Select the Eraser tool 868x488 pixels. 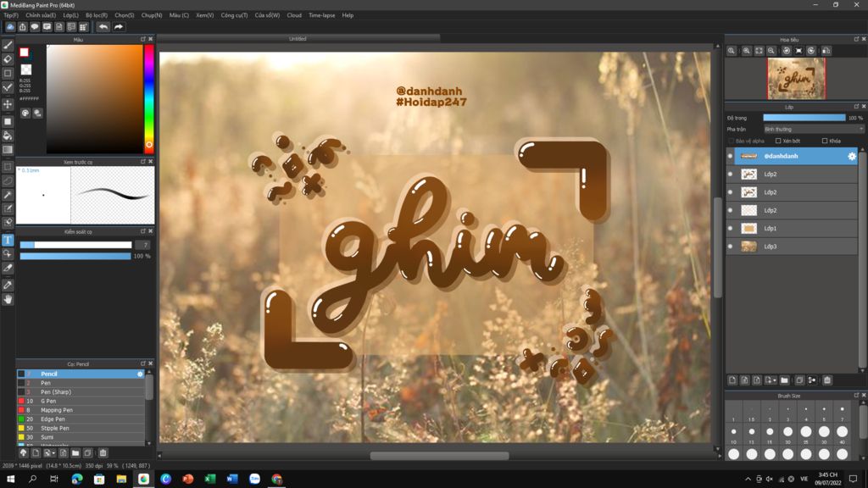click(8, 59)
